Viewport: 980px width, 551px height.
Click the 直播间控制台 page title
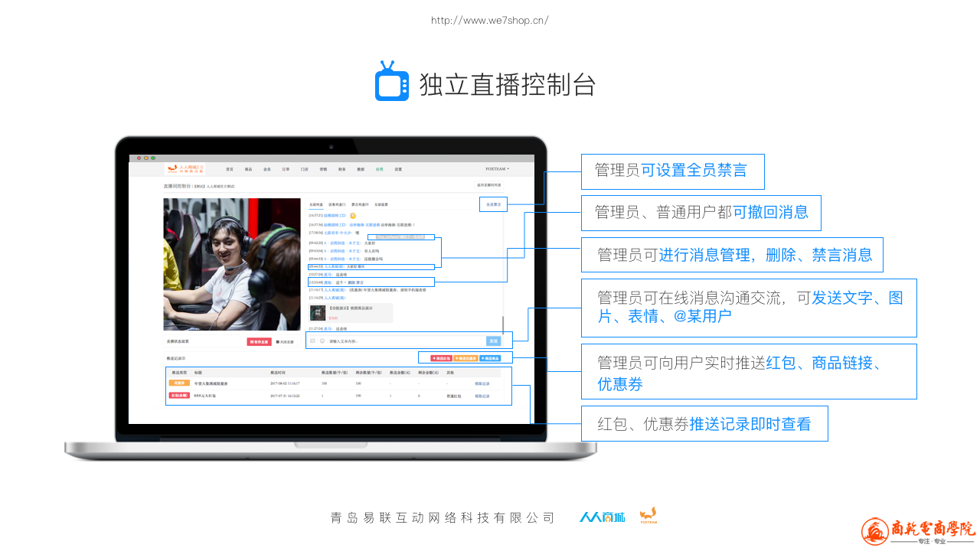tap(177, 186)
